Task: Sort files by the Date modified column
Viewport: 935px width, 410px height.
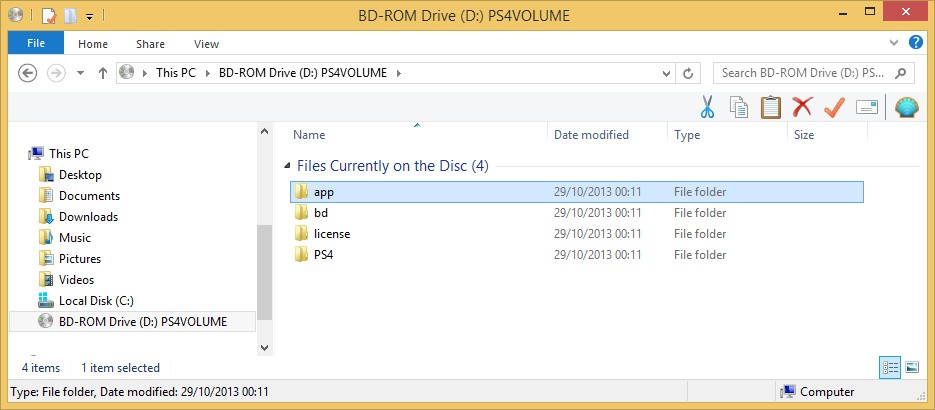Action: (591, 135)
